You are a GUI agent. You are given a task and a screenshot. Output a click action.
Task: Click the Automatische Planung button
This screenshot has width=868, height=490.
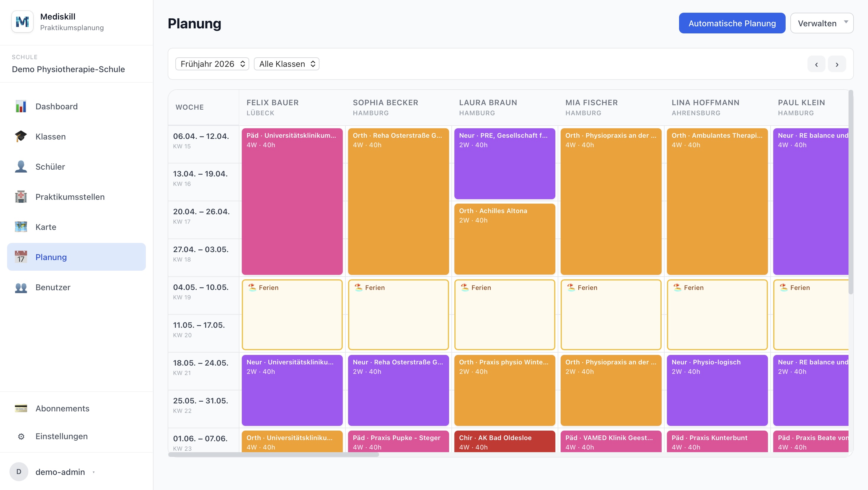point(732,23)
